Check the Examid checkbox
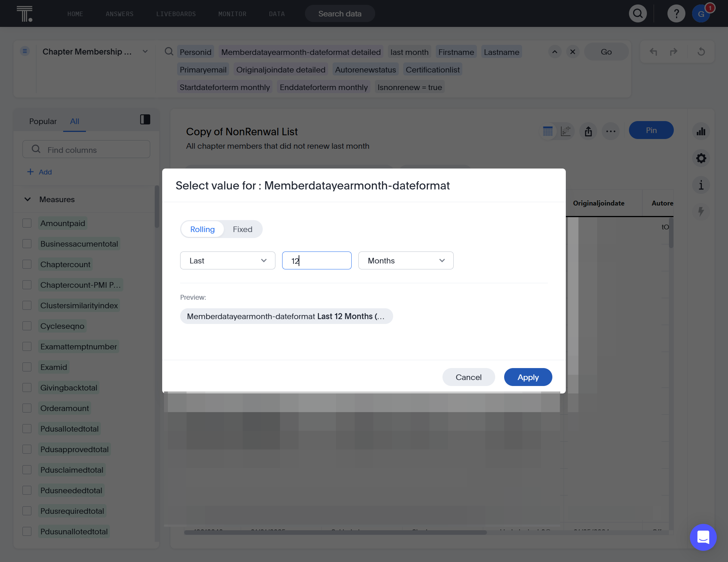Viewport: 728px width, 562px height. 27,367
